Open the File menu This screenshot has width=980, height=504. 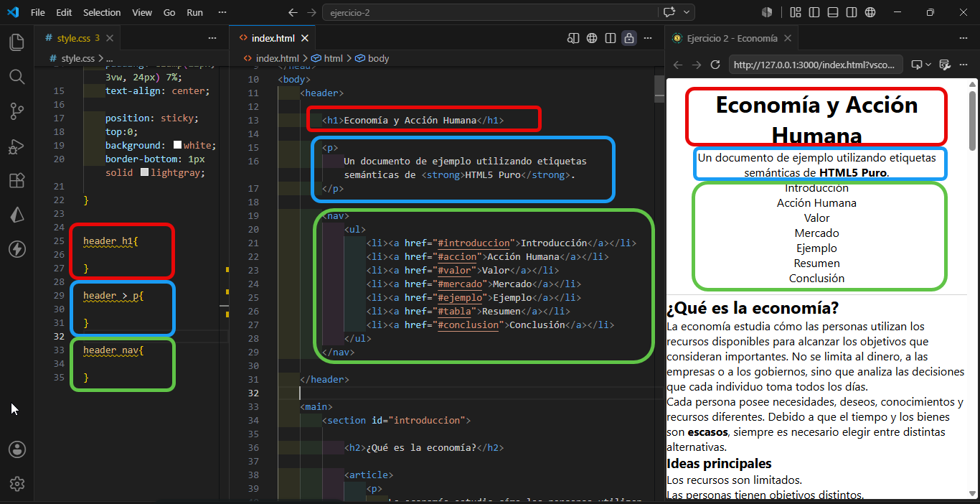(x=38, y=12)
